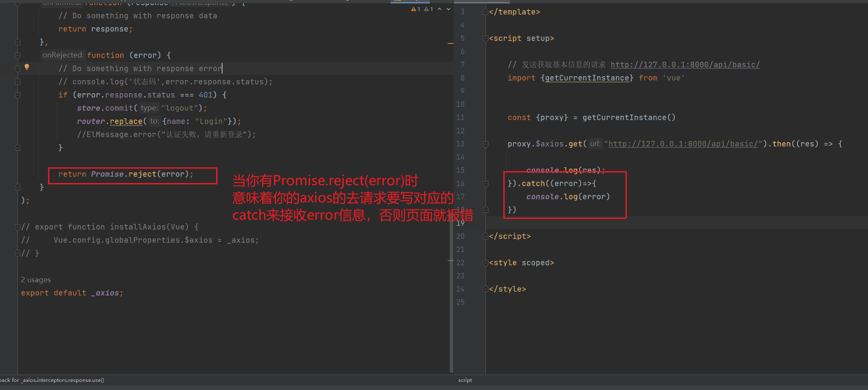Toggle the fold marker at the onRejected function's closing brace

[x=17, y=187]
